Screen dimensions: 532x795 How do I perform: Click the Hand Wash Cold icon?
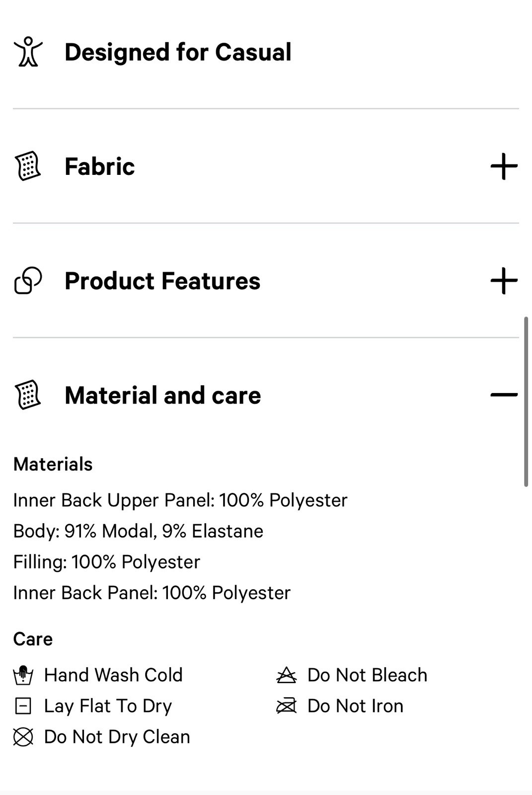23,675
